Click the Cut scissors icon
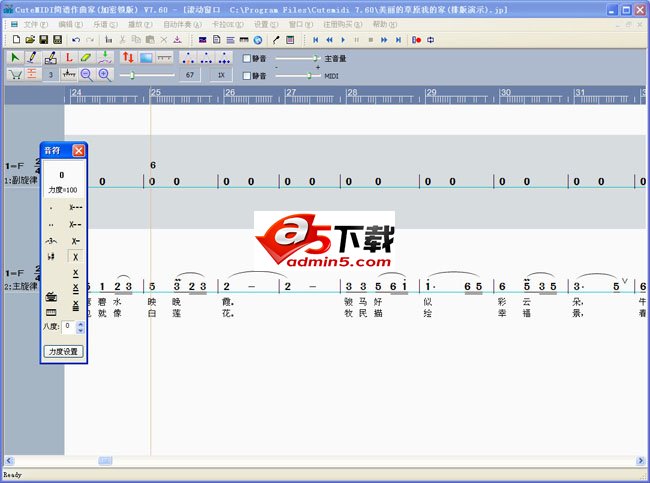The image size is (650, 483). click(122, 40)
